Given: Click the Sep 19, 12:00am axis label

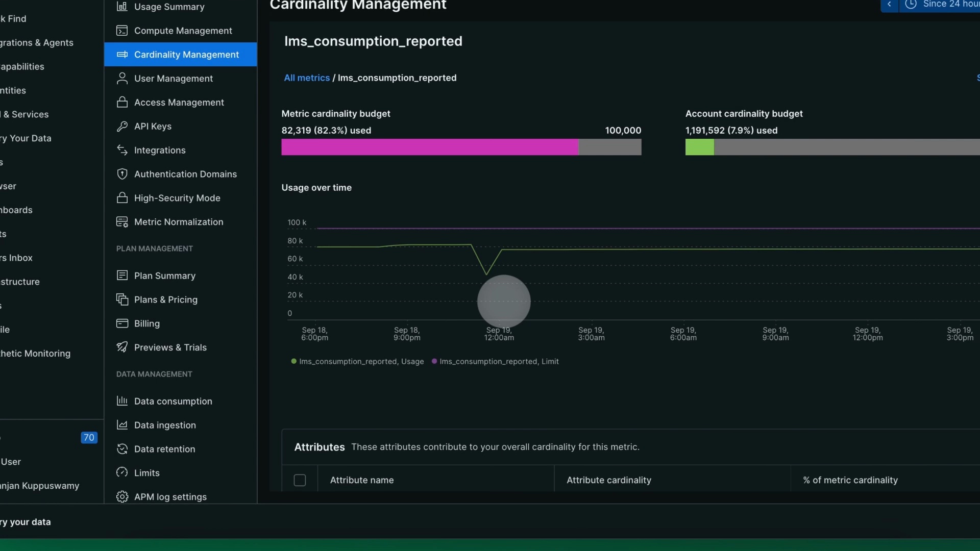Looking at the screenshot, I should [499, 334].
